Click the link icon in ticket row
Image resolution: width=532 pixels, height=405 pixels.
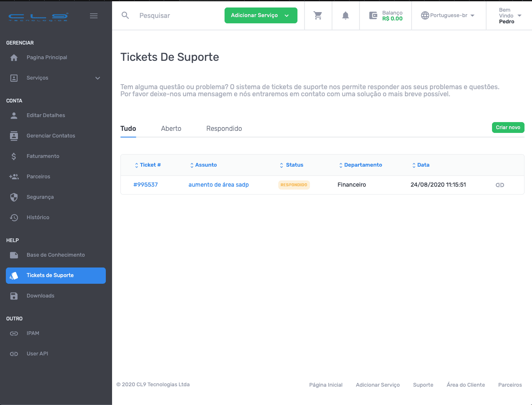500,185
